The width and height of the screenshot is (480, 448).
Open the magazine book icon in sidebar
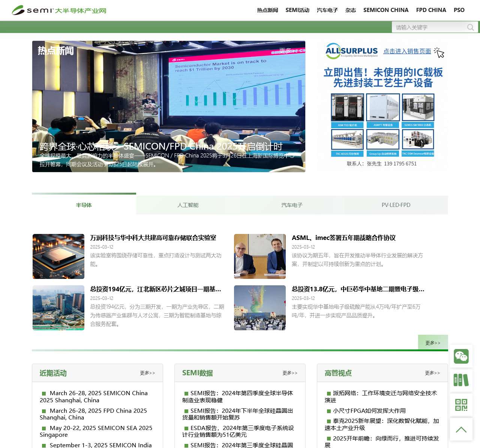pyautogui.click(x=461, y=381)
